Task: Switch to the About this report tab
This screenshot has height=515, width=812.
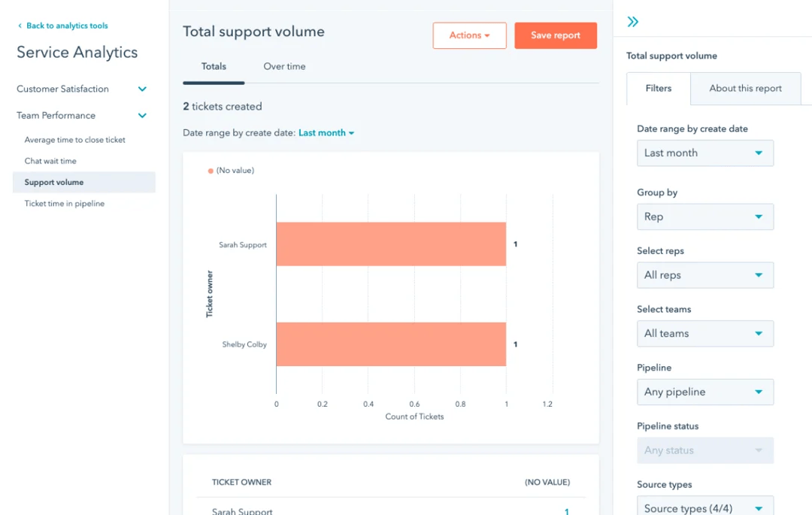Action: pyautogui.click(x=745, y=88)
